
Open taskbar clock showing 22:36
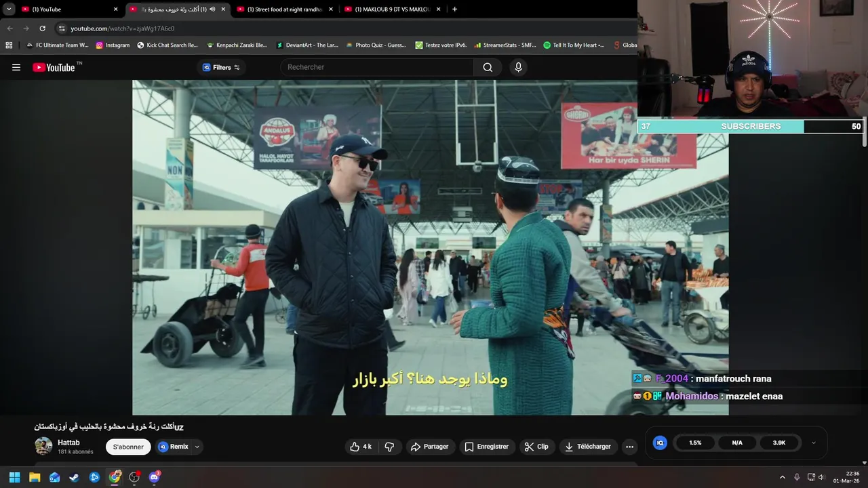846,477
